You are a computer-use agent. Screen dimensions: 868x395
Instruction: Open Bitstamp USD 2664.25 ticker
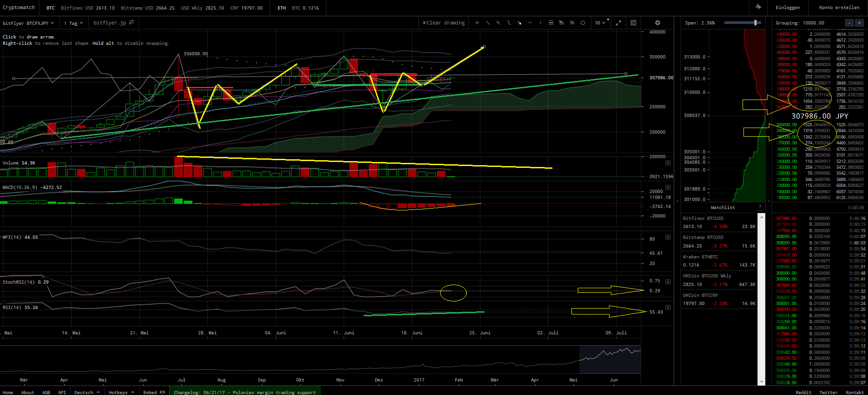point(148,8)
